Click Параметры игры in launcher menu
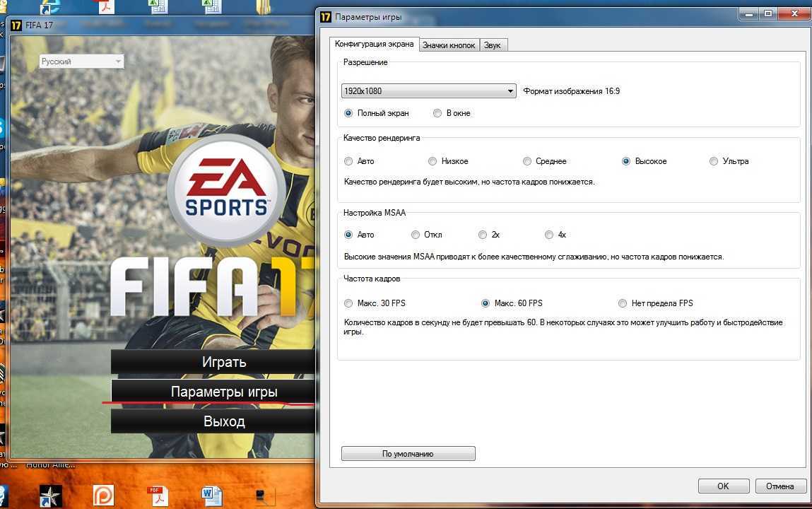This screenshot has height=509, width=812. tap(213, 392)
